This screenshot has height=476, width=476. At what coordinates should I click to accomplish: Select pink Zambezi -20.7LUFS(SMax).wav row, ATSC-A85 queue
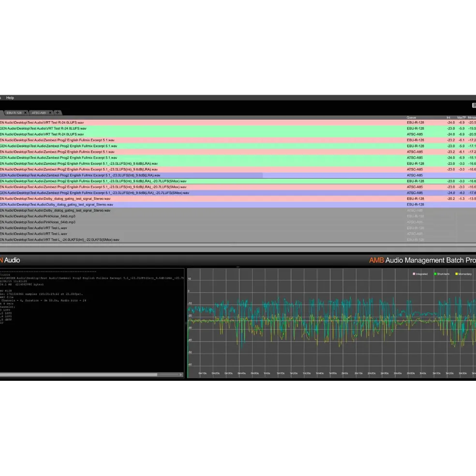click(238, 187)
